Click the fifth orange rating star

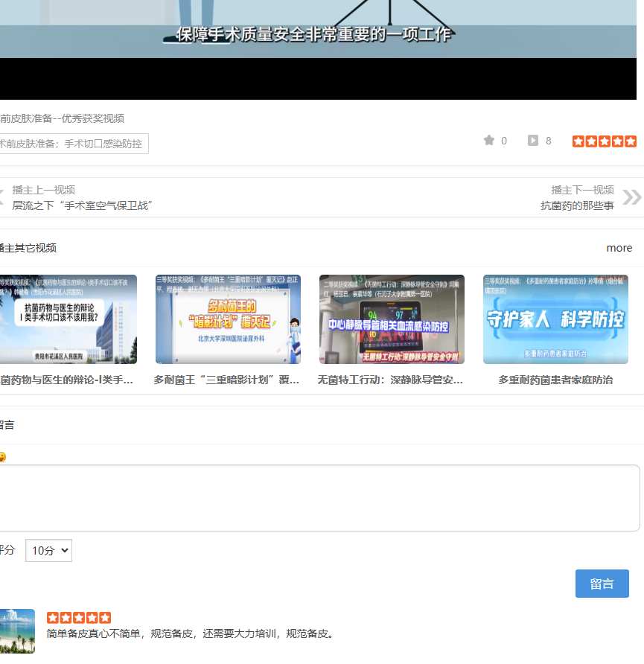(630, 141)
